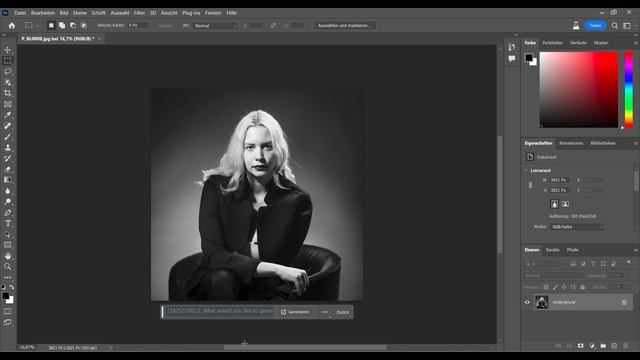
Task: Select the Hand tool
Action: pyautogui.click(x=8, y=256)
